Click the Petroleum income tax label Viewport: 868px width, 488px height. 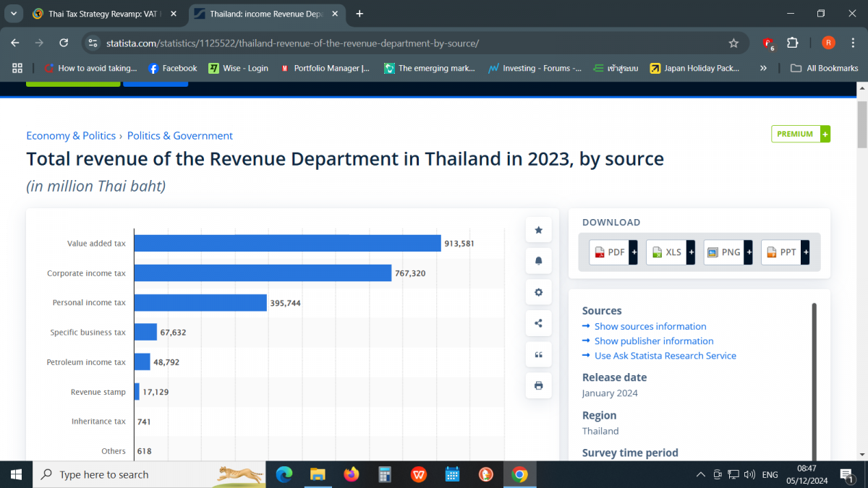click(x=86, y=362)
